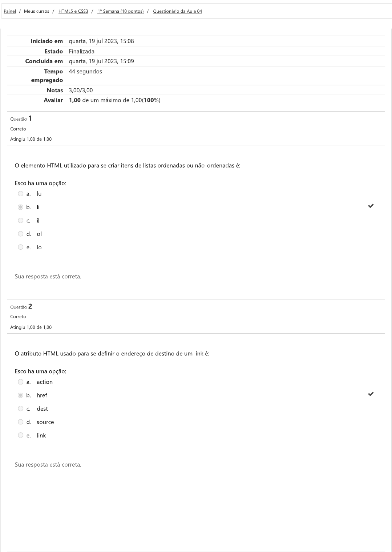Click the Painel breadcrumb link
Image resolution: width=392 pixels, height=552 pixels.
(10, 11)
